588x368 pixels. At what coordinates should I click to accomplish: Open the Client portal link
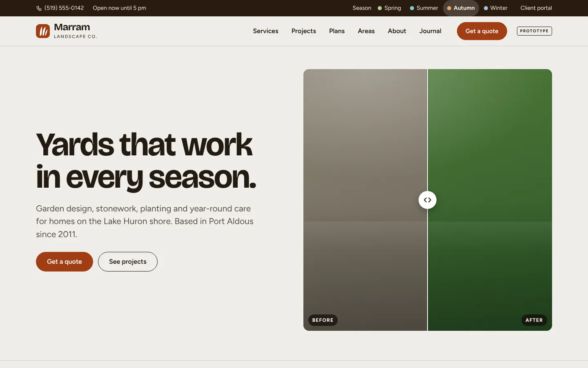click(x=536, y=8)
